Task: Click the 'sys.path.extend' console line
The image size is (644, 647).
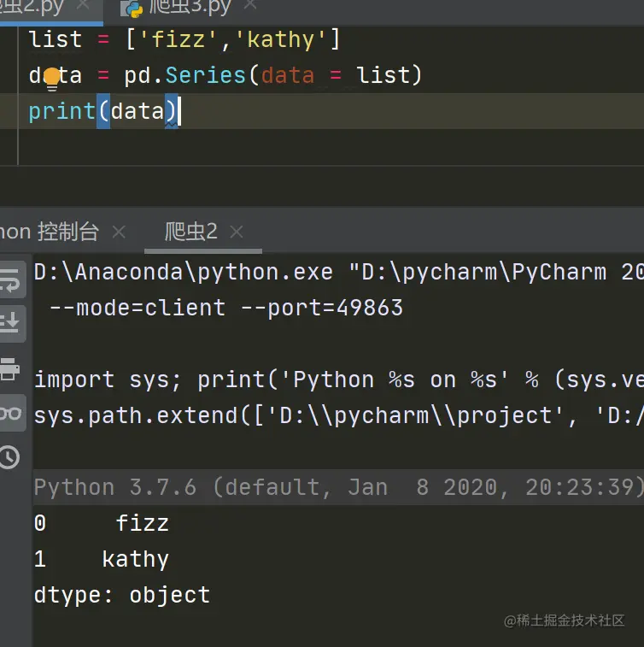Action: click(338, 416)
